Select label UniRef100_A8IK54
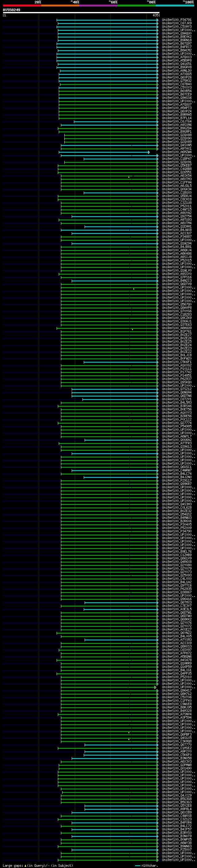The image size is (197, 868). (x=176, y=176)
